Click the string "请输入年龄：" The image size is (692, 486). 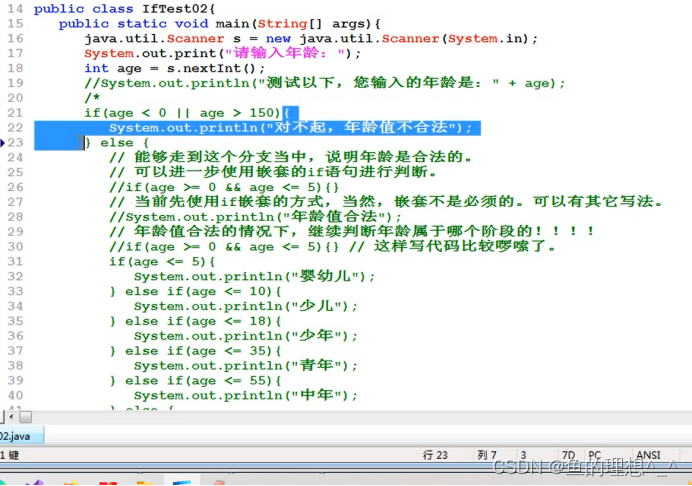pos(285,53)
